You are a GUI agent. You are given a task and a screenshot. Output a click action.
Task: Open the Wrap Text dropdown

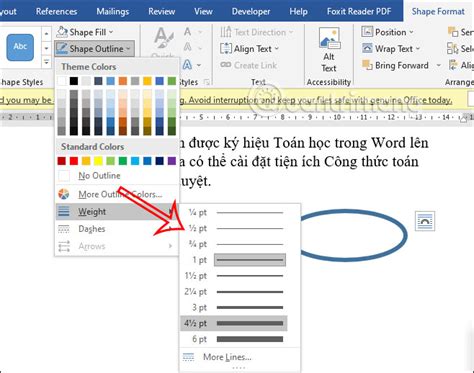pyautogui.click(x=391, y=49)
